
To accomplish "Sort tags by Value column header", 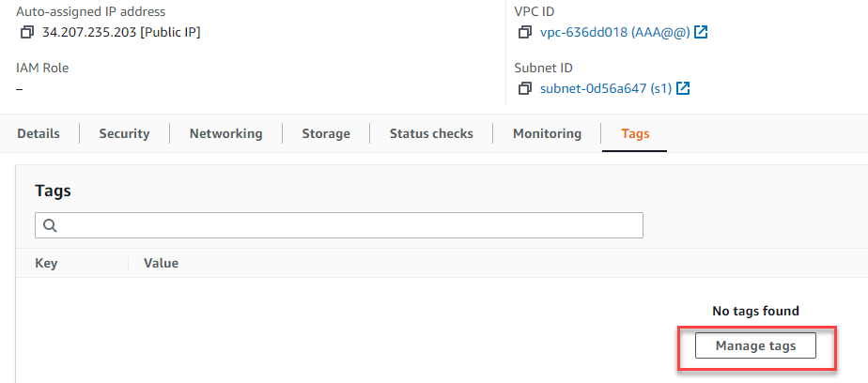I will click(x=161, y=263).
